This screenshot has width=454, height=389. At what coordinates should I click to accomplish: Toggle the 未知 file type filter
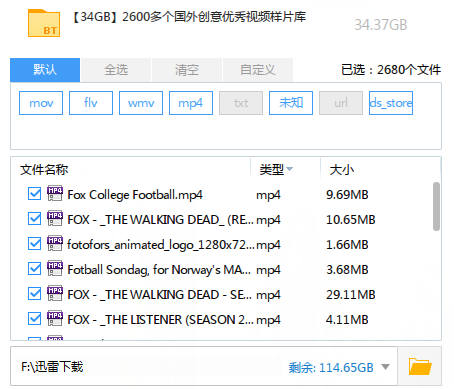(291, 103)
